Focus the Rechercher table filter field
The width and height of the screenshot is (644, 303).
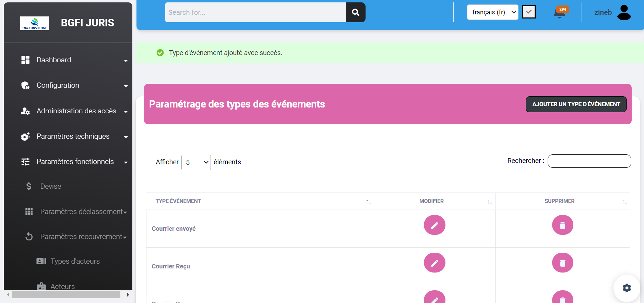click(589, 161)
